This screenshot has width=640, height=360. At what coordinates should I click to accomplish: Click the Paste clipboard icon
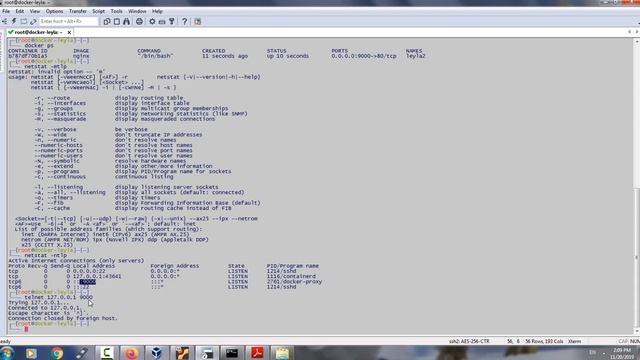click(117, 21)
